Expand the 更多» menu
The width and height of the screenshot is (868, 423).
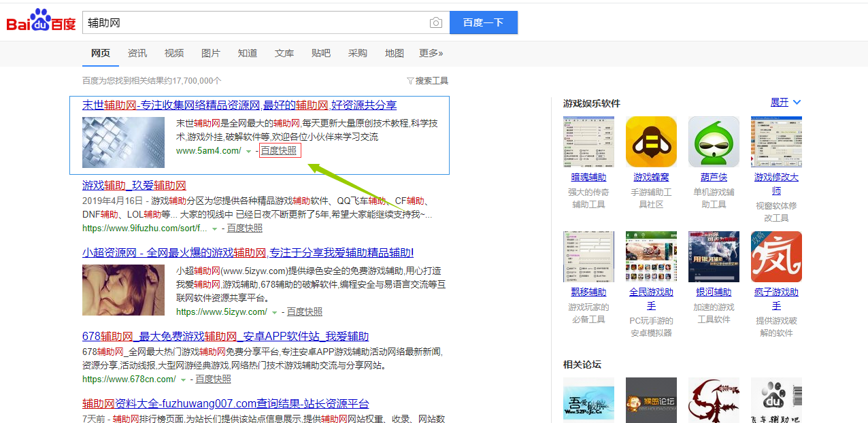click(x=431, y=53)
